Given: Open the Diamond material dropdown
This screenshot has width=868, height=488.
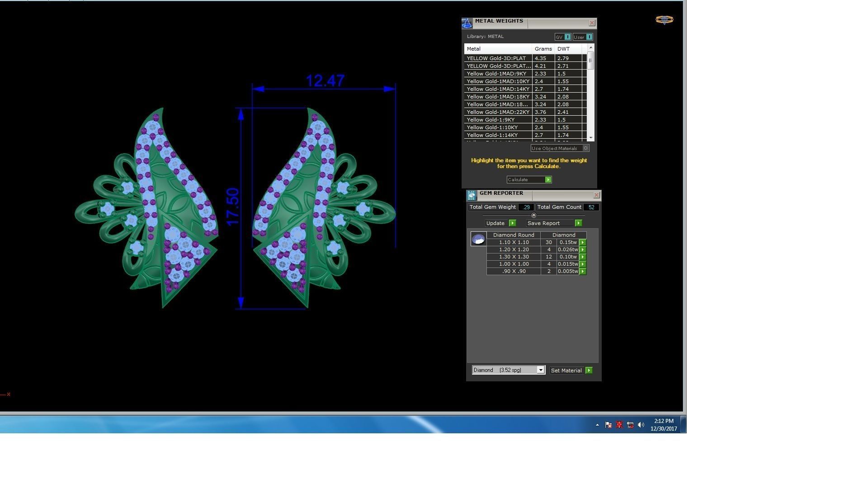Looking at the screenshot, I should point(540,370).
